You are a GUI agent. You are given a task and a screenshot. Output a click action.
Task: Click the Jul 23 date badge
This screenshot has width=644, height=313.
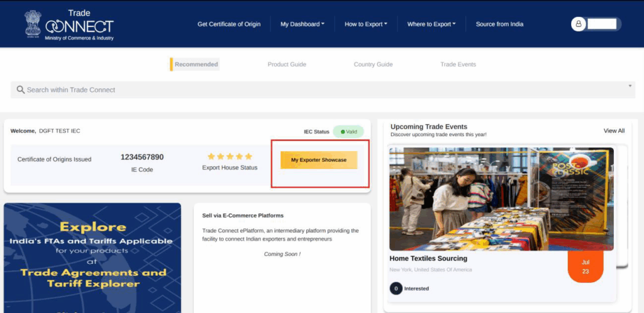[585, 266]
